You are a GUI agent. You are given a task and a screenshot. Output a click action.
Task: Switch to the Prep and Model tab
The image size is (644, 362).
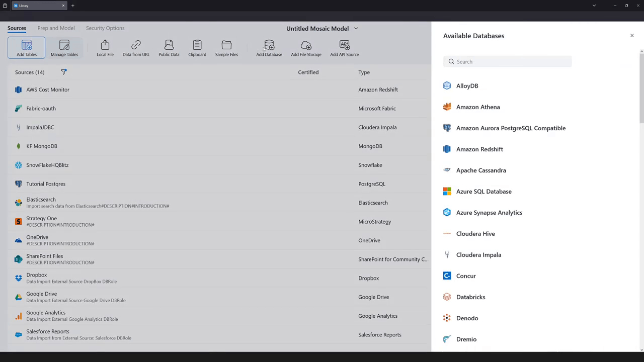click(x=56, y=28)
